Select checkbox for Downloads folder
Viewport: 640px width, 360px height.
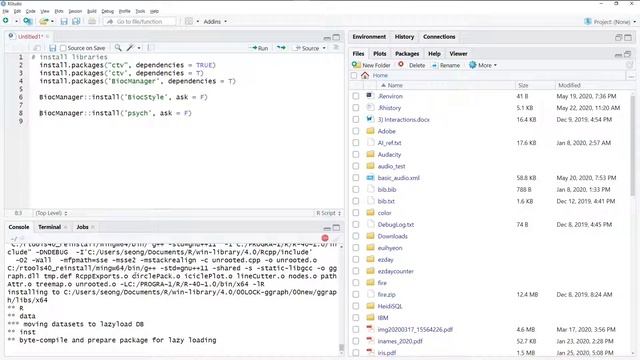coord(356,236)
